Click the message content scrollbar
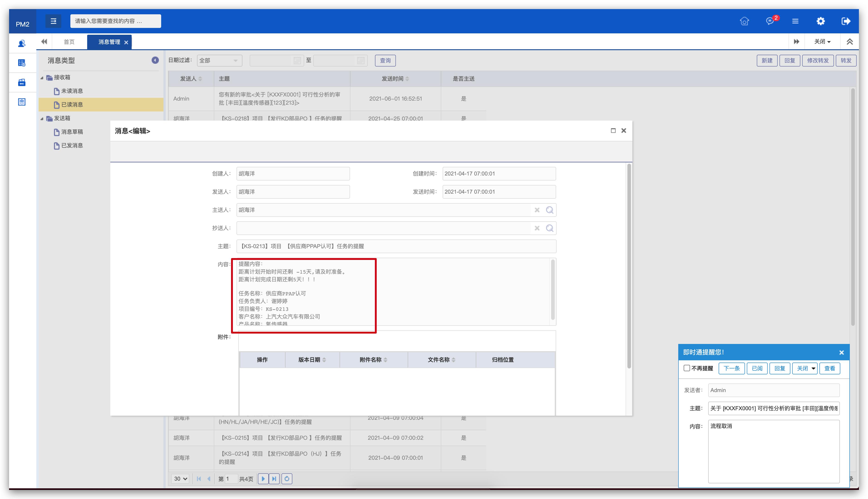 (x=552, y=290)
